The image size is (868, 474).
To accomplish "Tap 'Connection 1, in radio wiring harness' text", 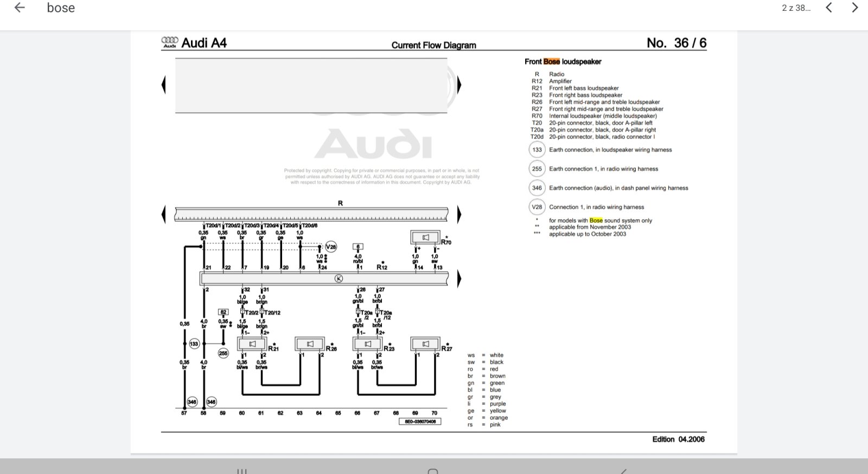I will pyautogui.click(x=596, y=207).
